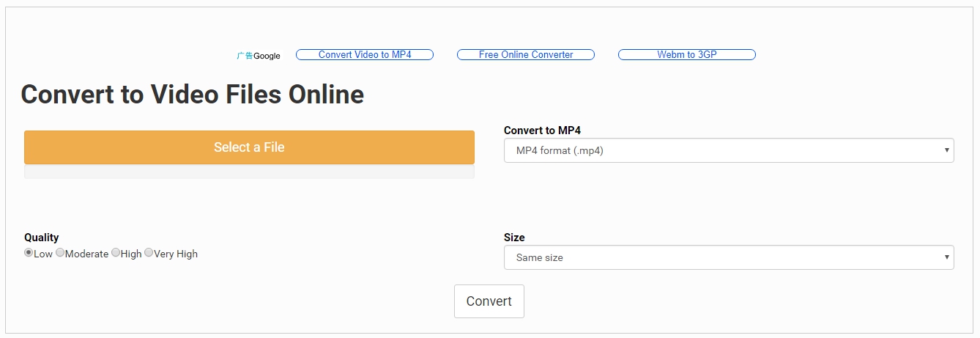Click the Google ad label icon
This screenshot has height=338, width=980.
coord(258,56)
